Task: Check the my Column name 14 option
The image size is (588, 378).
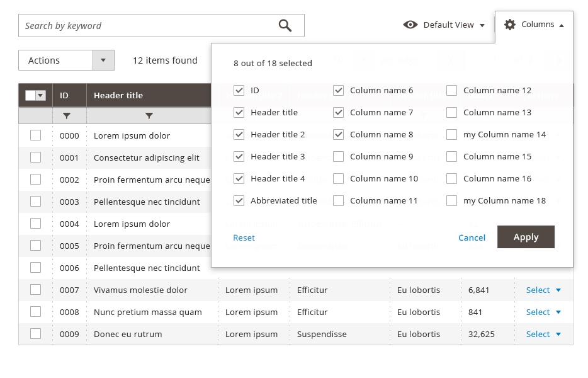Action: click(451, 135)
